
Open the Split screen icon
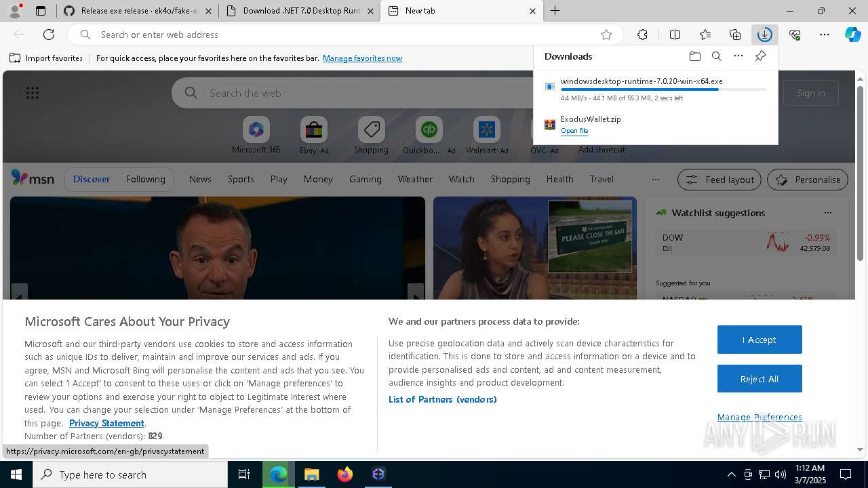pyautogui.click(x=675, y=35)
